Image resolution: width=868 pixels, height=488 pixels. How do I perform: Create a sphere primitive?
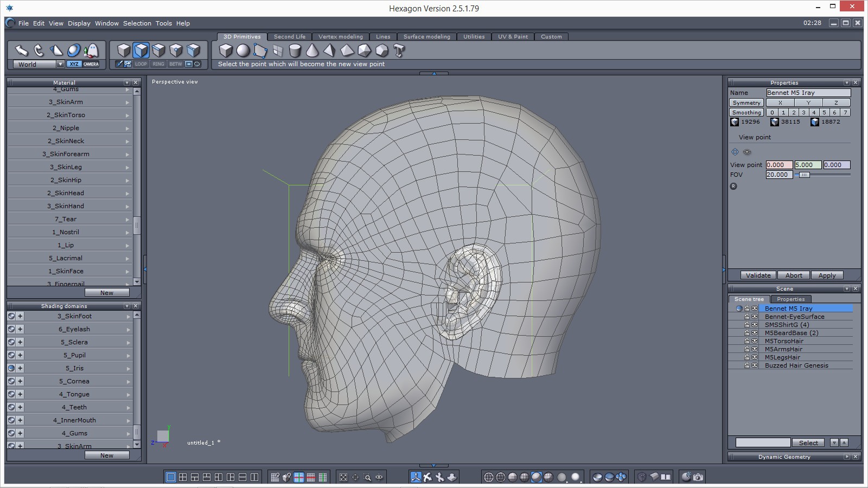[x=243, y=50]
